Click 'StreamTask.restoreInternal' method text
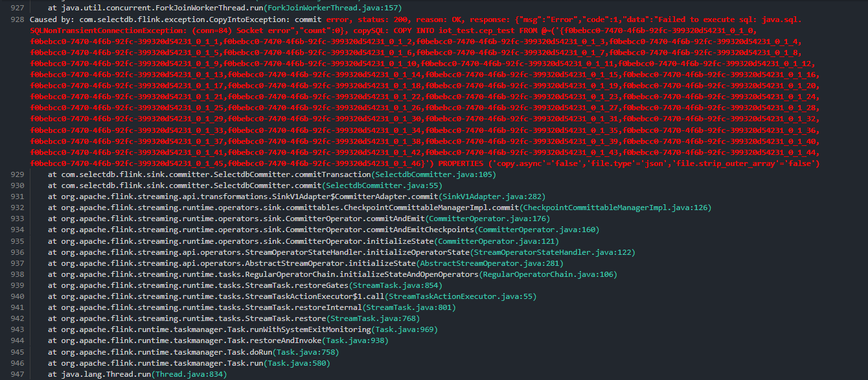Viewport: 868px width, 380px height. point(303,307)
